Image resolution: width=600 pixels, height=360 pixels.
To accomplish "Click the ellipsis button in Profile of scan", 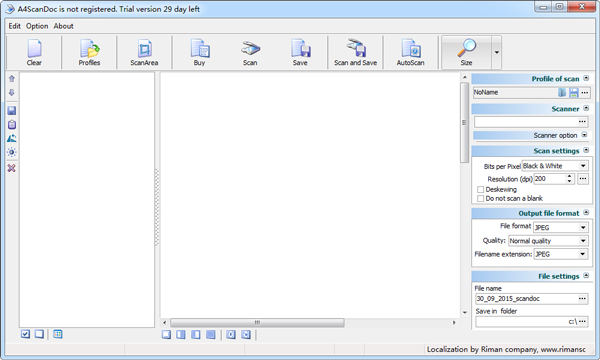I will (585, 93).
